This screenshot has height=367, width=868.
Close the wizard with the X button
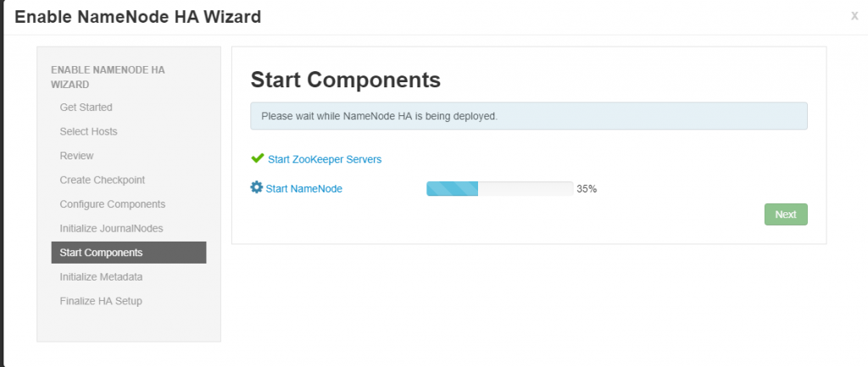854,17
